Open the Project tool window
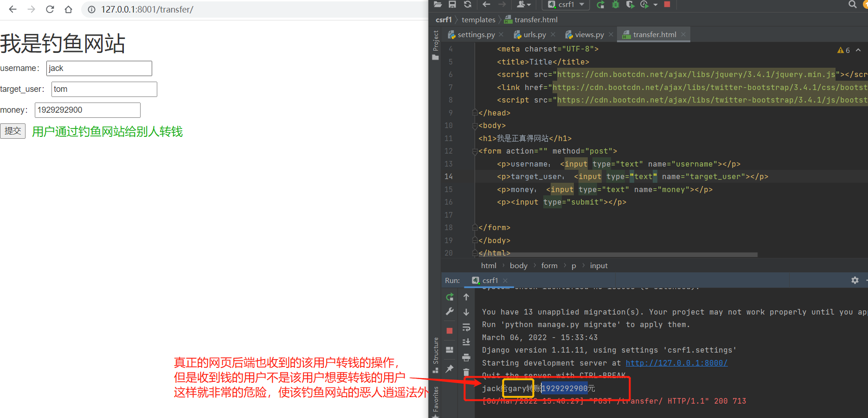This screenshot has width=868, height=418. pos(436,45)
